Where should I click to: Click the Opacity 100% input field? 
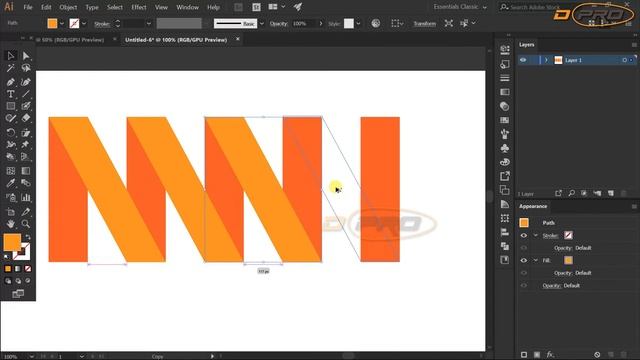click(x=304, y=24)
